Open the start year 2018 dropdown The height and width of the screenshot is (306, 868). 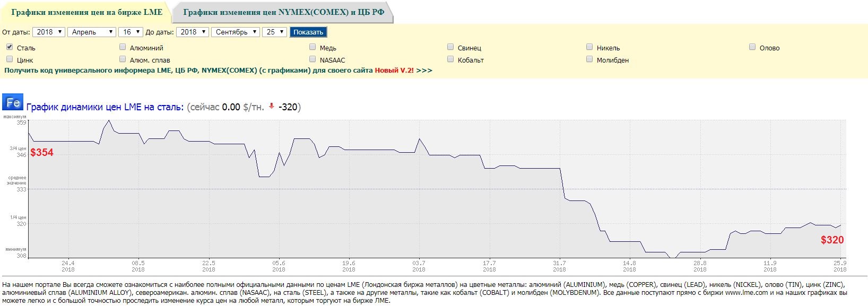49,32
